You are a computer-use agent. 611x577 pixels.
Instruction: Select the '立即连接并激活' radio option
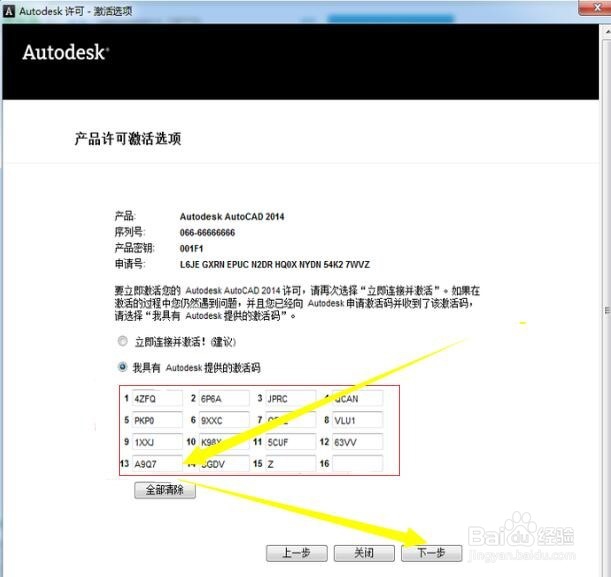pyautogui.click(x=122, y=341)
